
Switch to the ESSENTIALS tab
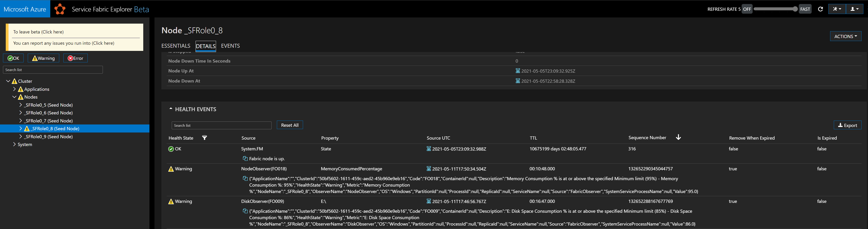tap(176, 46)
